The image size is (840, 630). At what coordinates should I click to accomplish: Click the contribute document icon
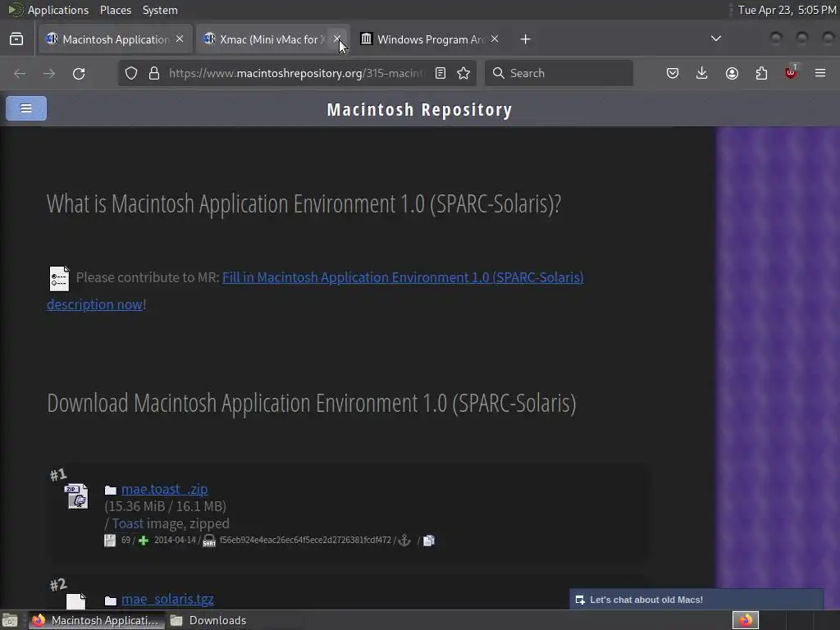[59, 278]
